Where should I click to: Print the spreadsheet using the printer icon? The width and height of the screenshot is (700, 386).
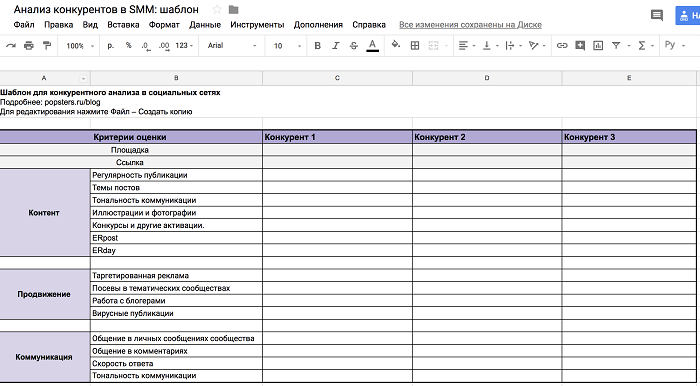click(x=29, y=46)
